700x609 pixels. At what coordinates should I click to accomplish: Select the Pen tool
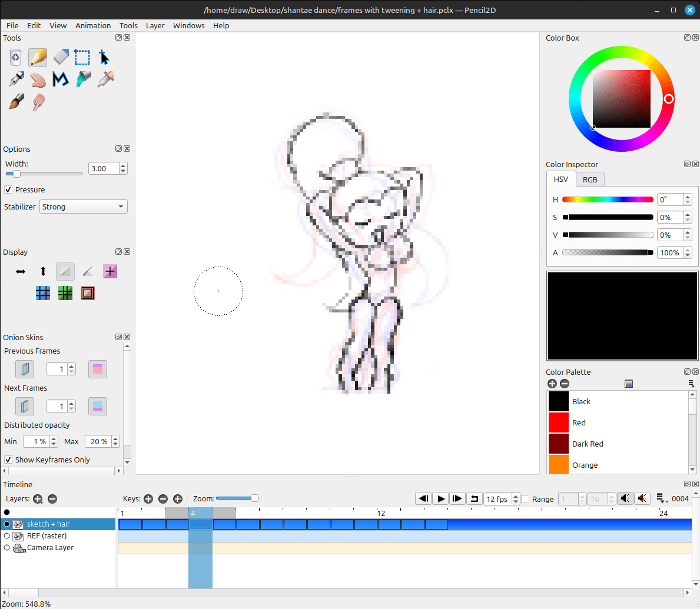16,79
